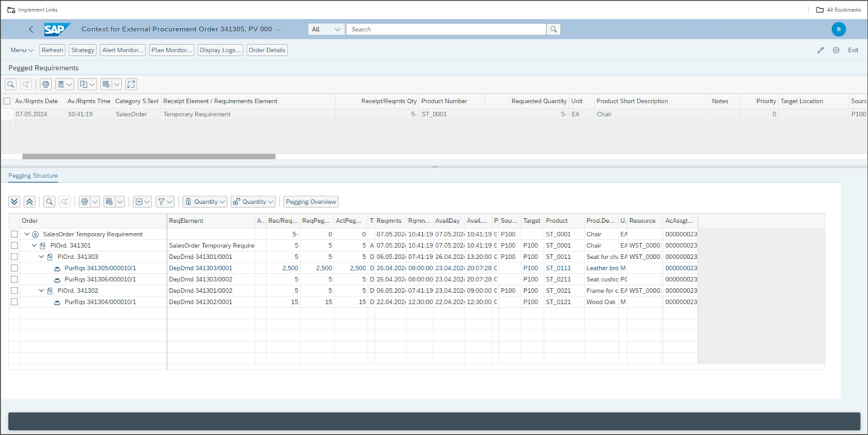Click the Pegging Overview button
This screenshot has height=435, width=868.
[x=310, y=202]
